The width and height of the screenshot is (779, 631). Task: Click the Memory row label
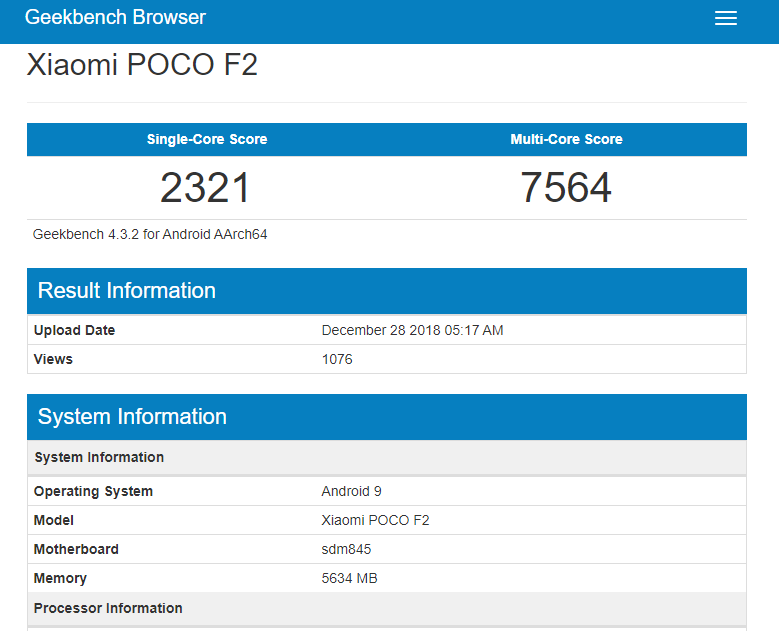(60, 578)
